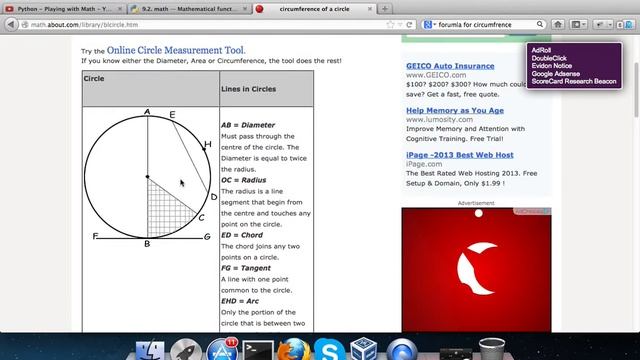
Task: Open Terminal from the Dock
Action: tap(258, 351)
